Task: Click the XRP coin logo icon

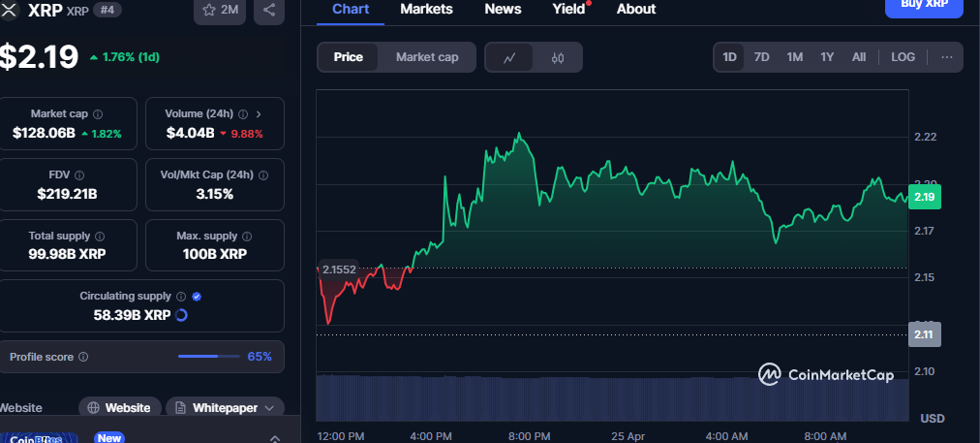Action: point(10,10)
